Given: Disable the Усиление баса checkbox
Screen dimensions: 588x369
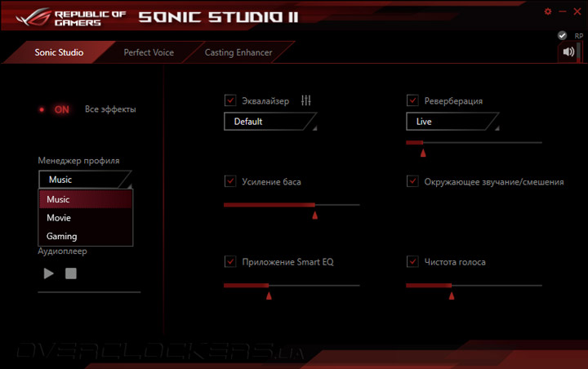Looking at the screenshot, I should point(229,181).
